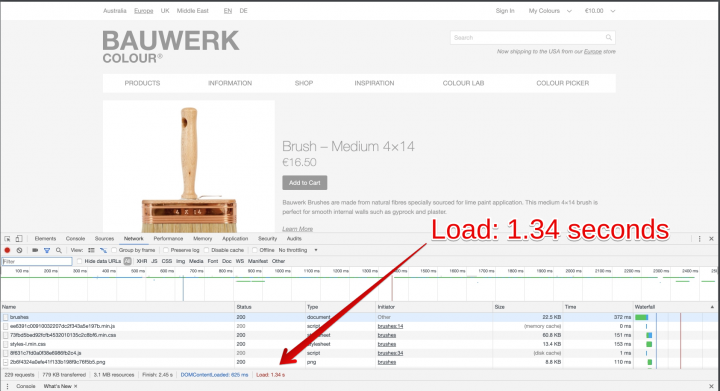Image resolution: width=720 pixels, height=391 pixels.
Task: Expand the €10.00 cart dropdown
Action: pos(600,11)
